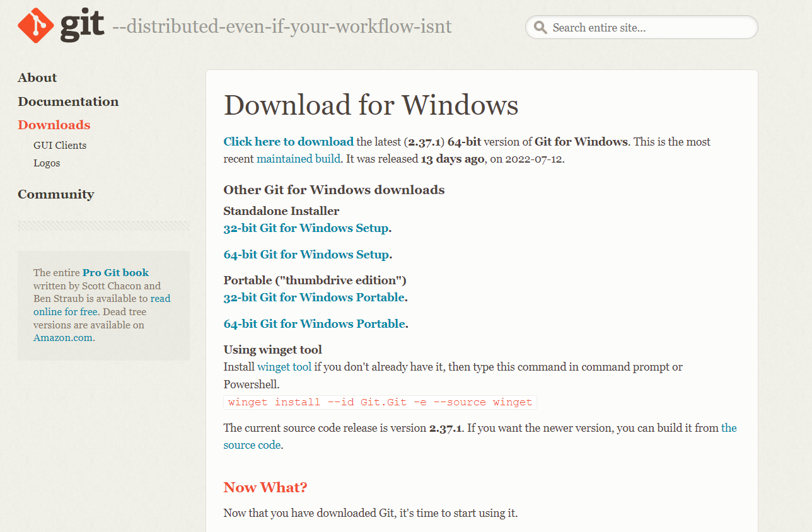812x532 pixels.
Task: Open the About section
Action: (x=37, y=78)
